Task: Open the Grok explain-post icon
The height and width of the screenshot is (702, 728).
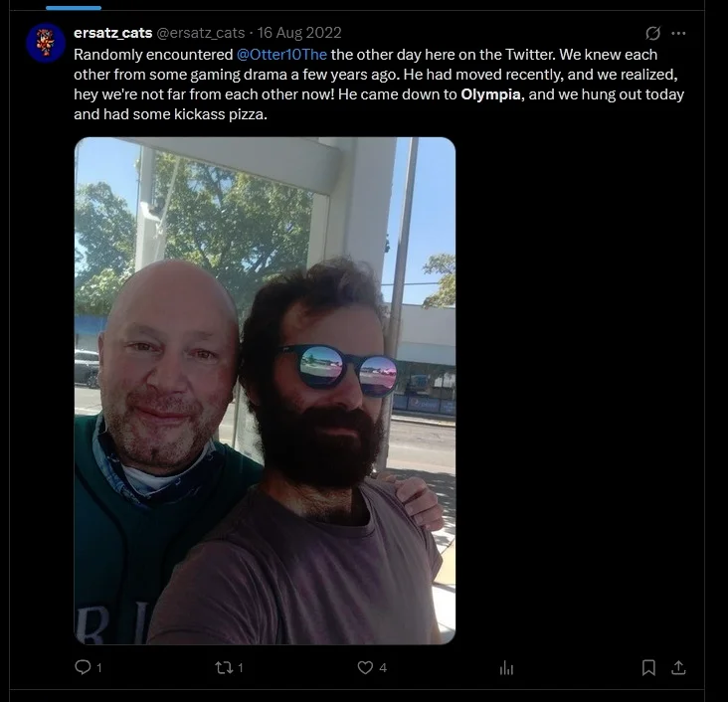Action: (x=652, y=33)
